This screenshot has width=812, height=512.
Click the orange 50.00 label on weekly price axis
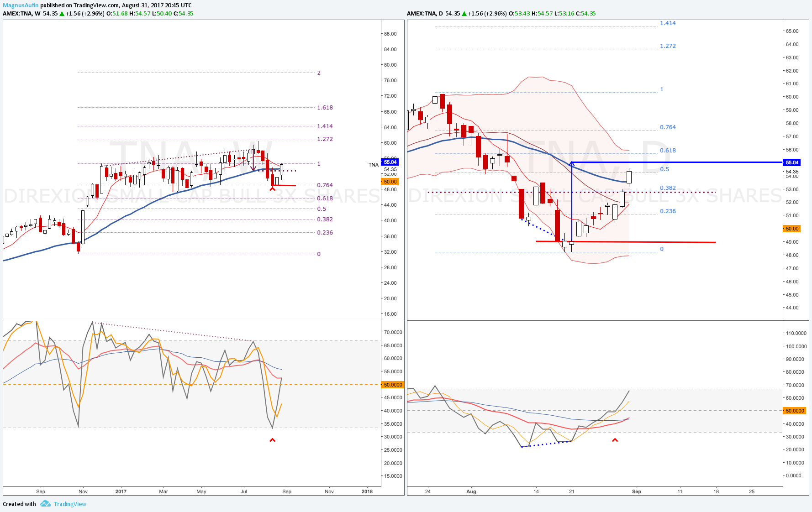pos(390,182)
